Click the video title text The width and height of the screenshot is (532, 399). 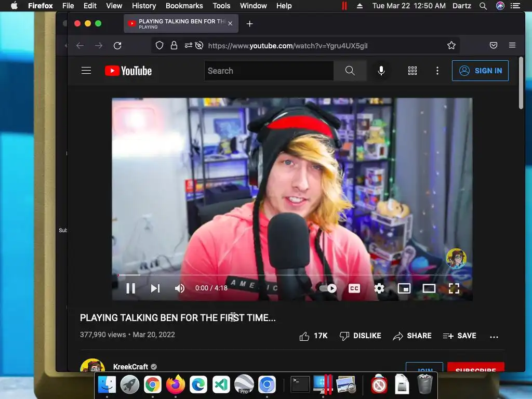pos(178,318)
